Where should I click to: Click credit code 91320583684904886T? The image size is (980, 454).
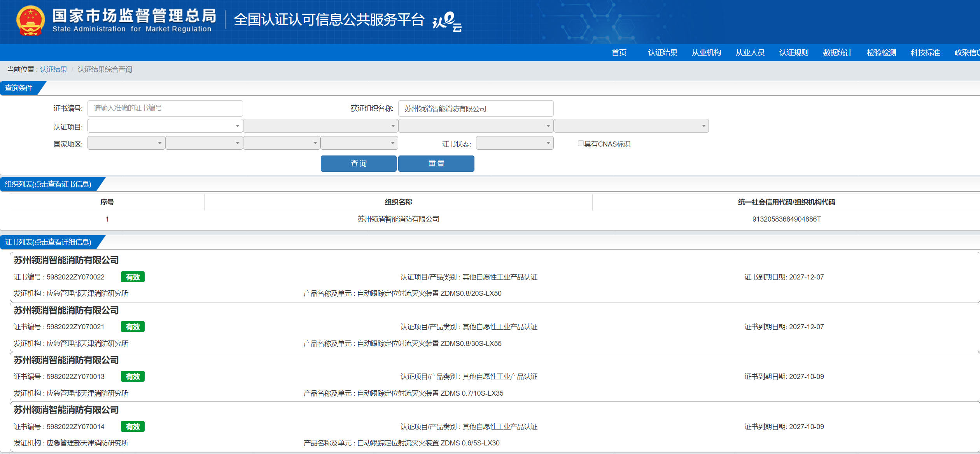click(786, 219)
